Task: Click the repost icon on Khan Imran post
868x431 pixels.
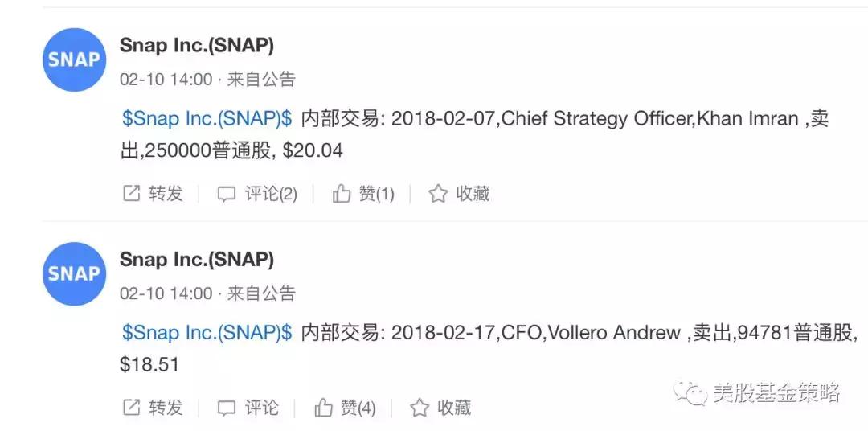Action: click(x=131, y=194)
